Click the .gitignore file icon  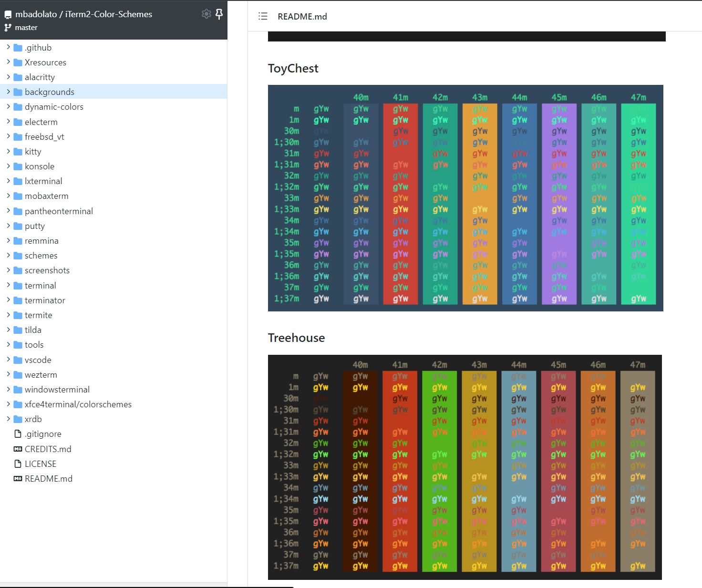pos(18,434)
